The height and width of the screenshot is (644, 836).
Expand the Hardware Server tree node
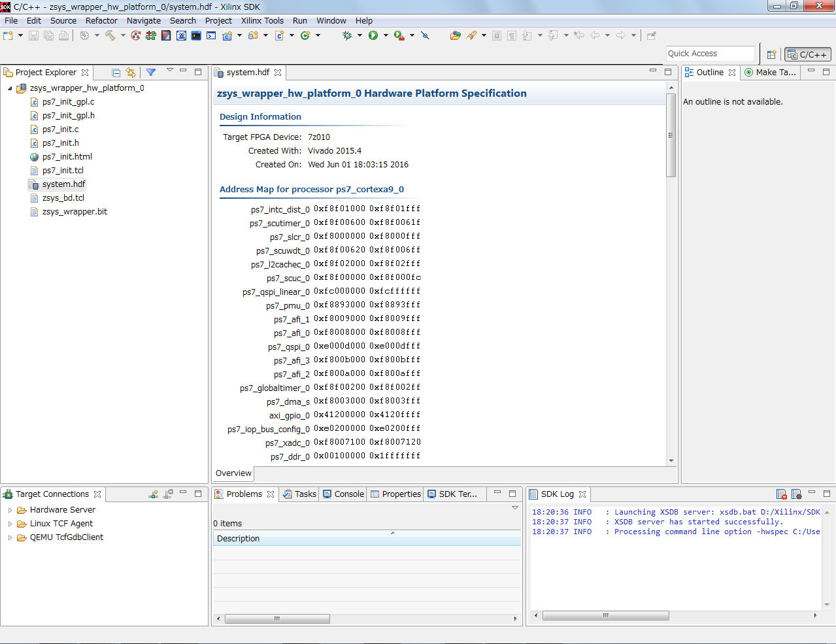[x=10, y=510]
